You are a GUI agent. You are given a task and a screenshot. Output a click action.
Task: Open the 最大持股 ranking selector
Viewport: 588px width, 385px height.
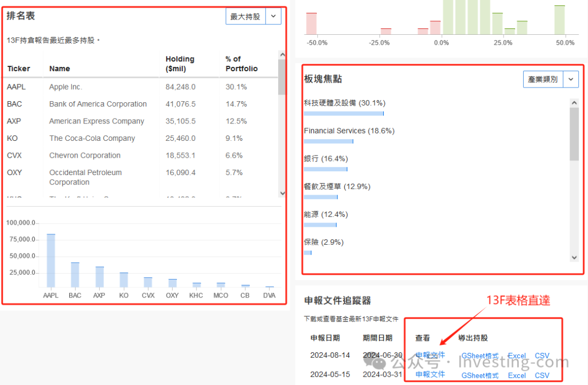pyautogui.click(x=246, y=16)
